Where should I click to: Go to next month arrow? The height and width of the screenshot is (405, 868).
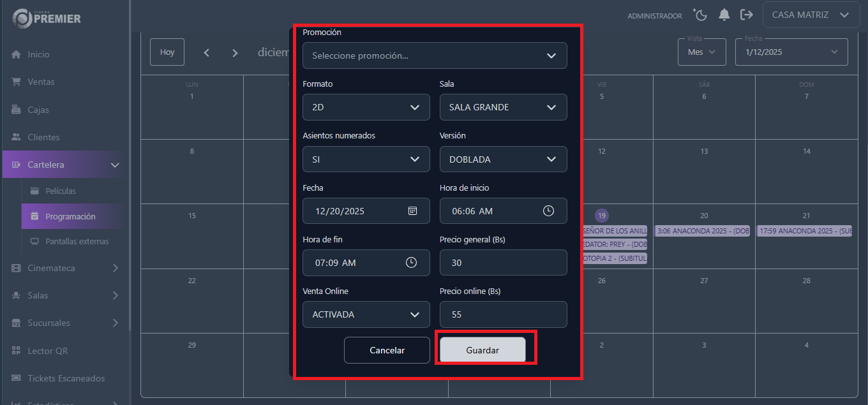pos(235,53)
